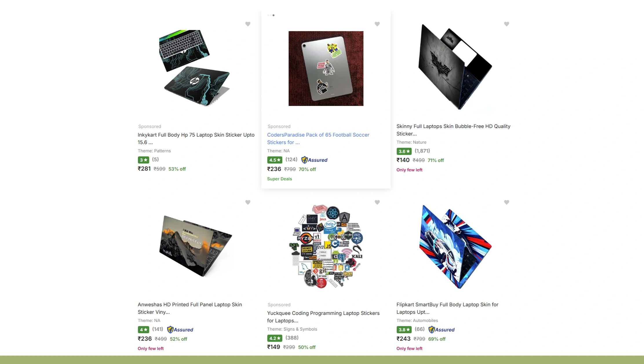This screenshot has height=364, width=644.
Task: Open Skinny Full Laptops Skin product title
Action: 453,130
